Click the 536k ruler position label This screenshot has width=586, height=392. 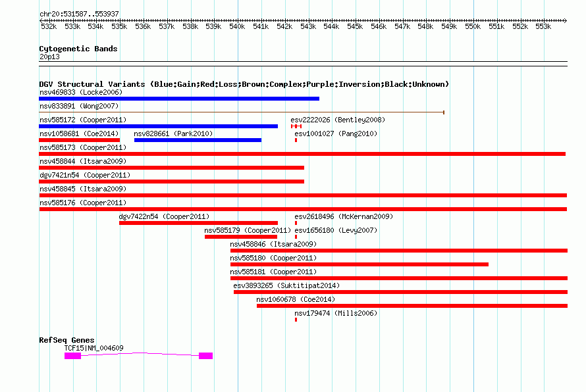(143, 26)
